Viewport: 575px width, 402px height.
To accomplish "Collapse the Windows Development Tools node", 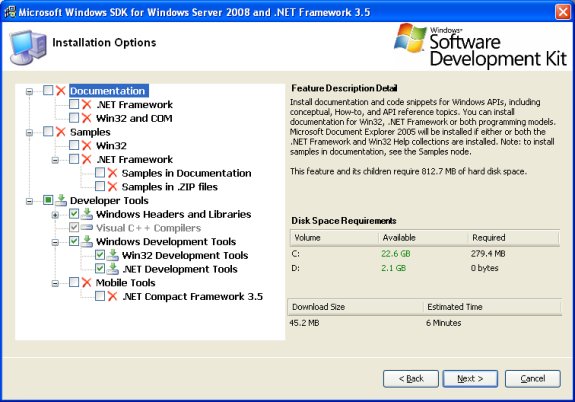I will [55, 242].
